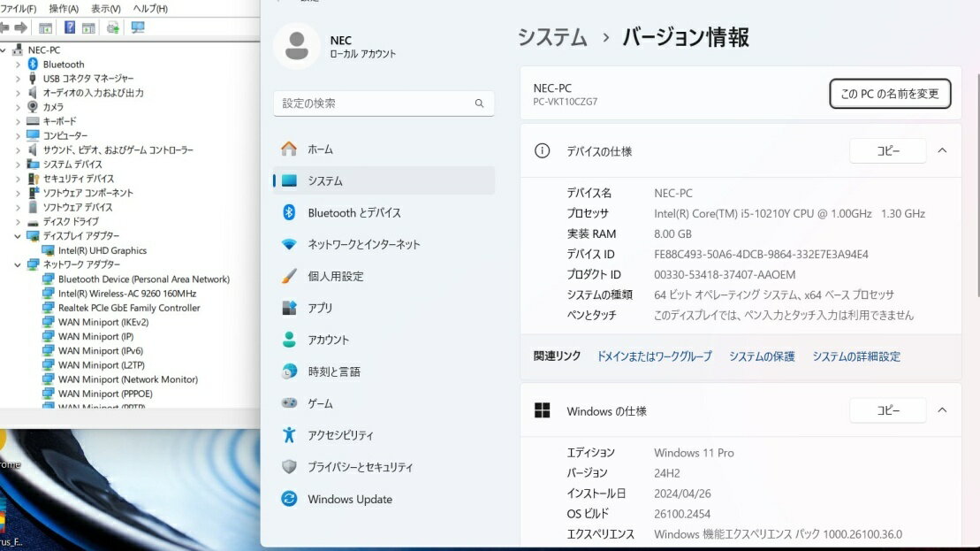The height and width of the screenshot is (551, 980).
Task: Open the システムの保護 link
Action: point(762,356)
